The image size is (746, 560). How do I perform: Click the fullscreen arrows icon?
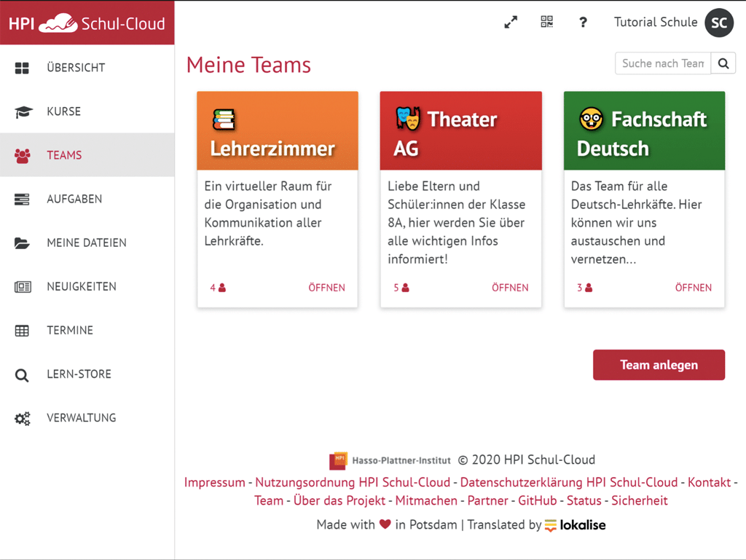(511, 22)
